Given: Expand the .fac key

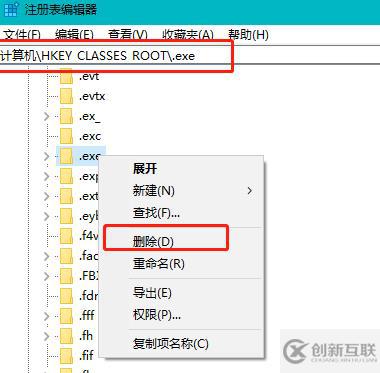Looking at the screenshot, I should (x=47, y=256).
